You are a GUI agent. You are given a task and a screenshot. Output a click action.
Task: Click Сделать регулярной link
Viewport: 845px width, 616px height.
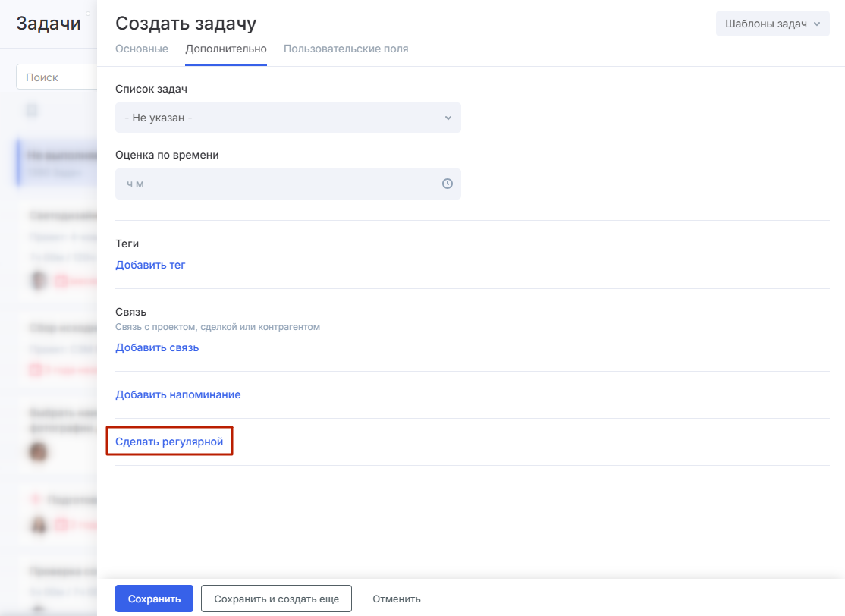[x=169, y=442]
